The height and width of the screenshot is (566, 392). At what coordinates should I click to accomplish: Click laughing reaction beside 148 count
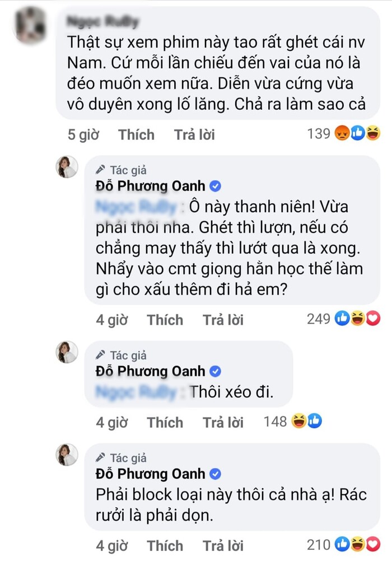298,422
